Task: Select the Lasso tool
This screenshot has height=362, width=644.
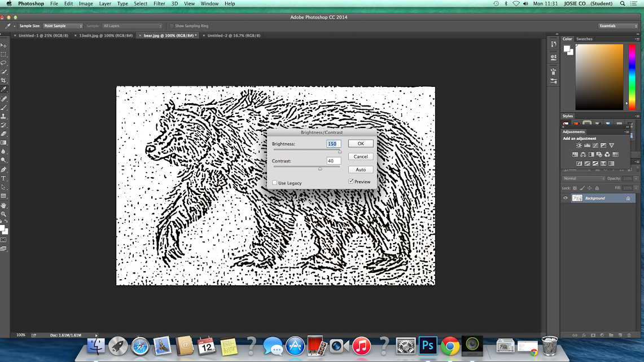Action: [x=4, y=63]
